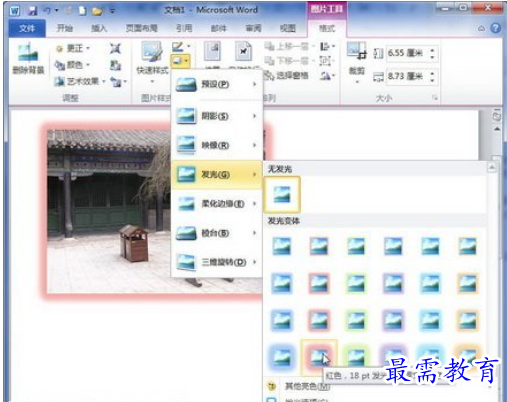Open the Glow (发光) submenu
The height and width of the screenshot is (402, 507).
[x=217, y=174]
